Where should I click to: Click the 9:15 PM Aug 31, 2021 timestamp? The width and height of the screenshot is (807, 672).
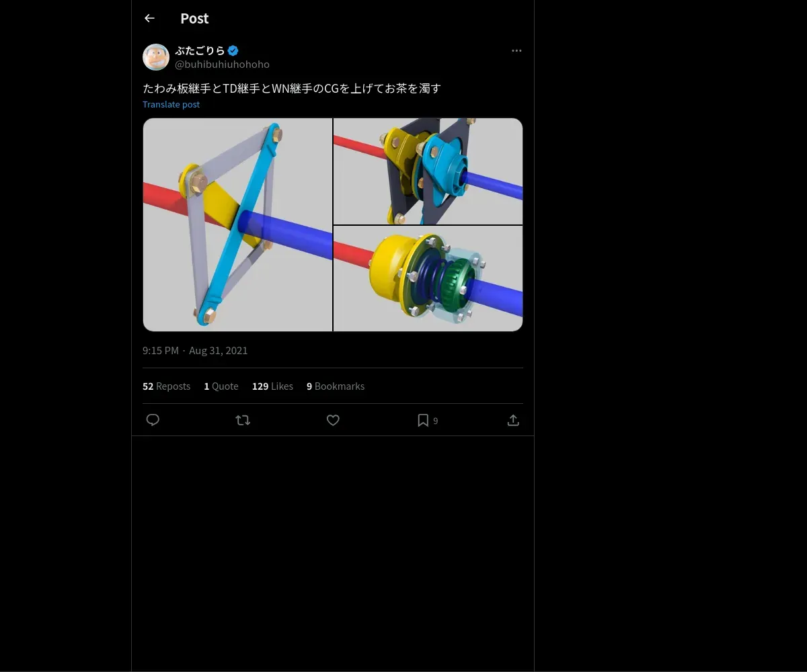[195, 351]
